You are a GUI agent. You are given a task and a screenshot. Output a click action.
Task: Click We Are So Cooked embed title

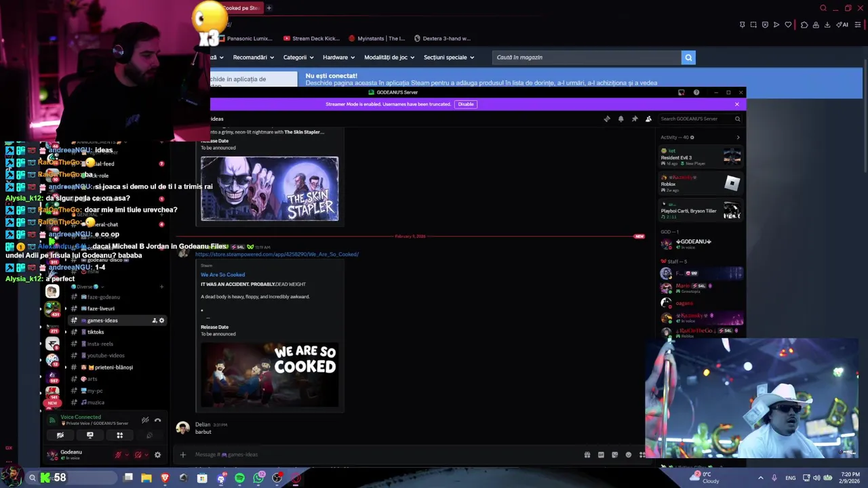pyautogui.click(x=223, y=274)
